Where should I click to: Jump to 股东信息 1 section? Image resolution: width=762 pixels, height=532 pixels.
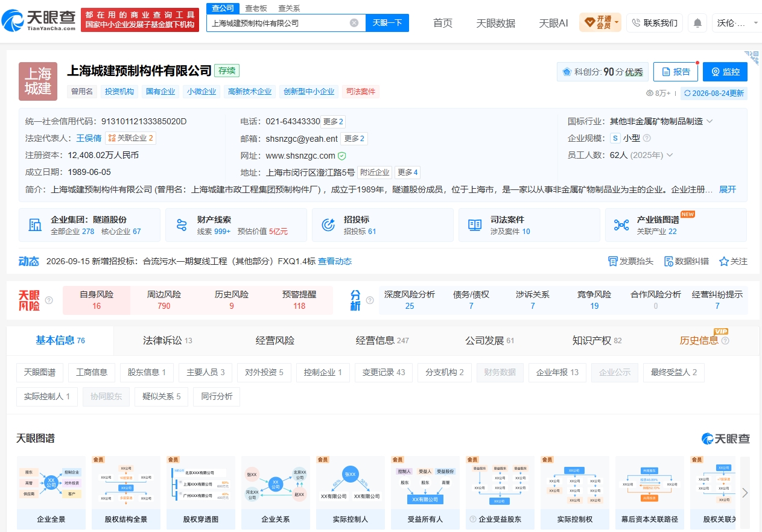tap(147, 372)
